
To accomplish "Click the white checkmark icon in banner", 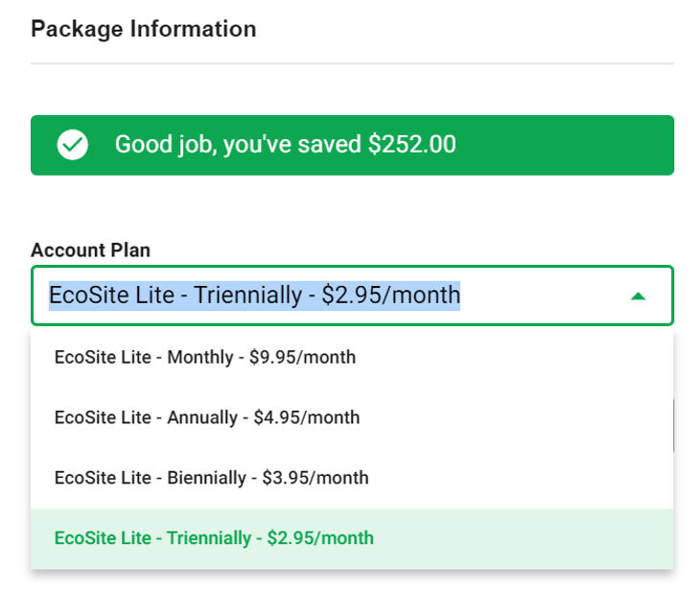I will point(72,145).
